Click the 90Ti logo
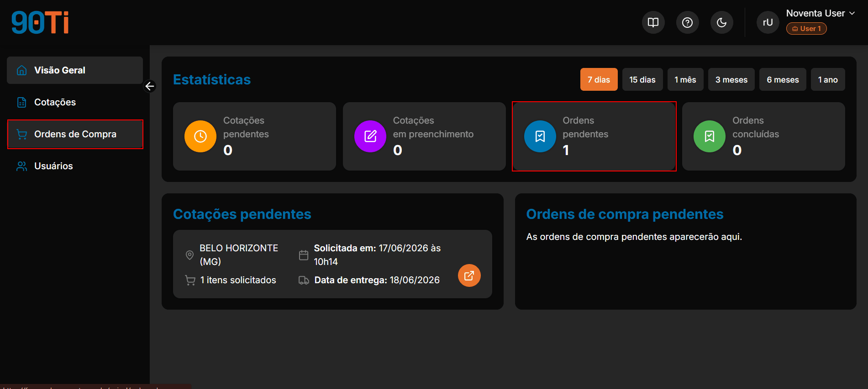 pos(40,22)
